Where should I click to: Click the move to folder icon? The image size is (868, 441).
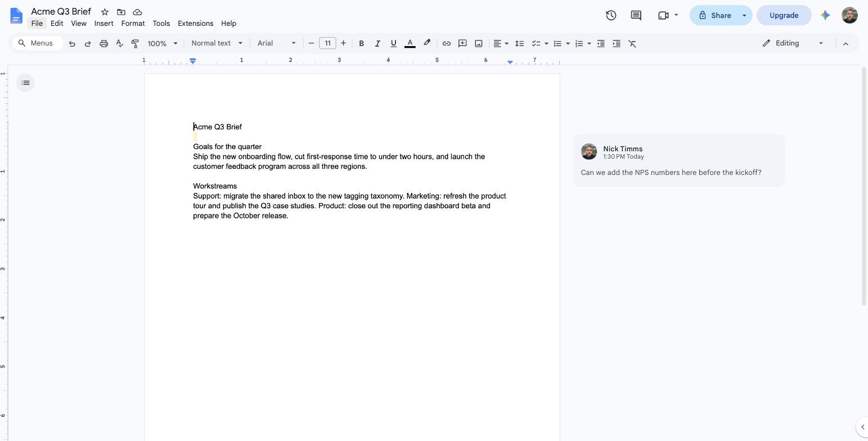coord(121,12)
